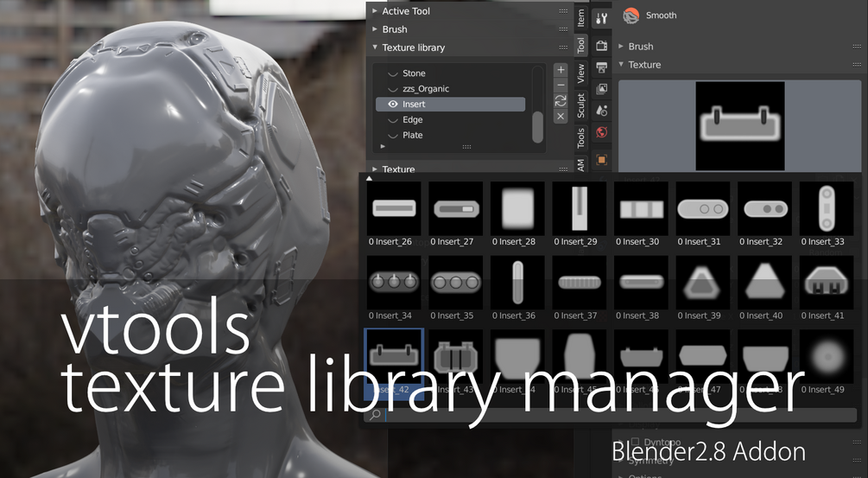Click the texture search input field

coord(619,414)
